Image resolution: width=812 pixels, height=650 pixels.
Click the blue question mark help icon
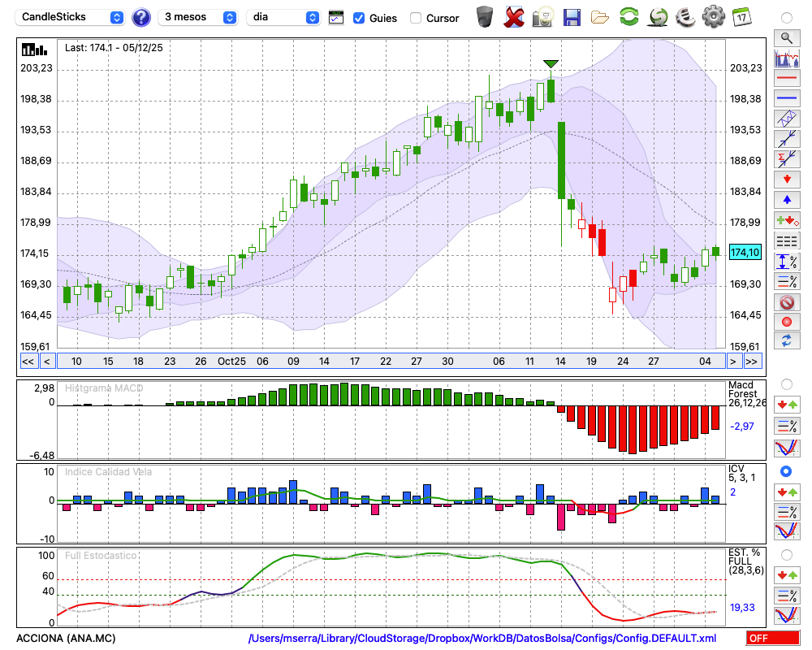(141, 17)
